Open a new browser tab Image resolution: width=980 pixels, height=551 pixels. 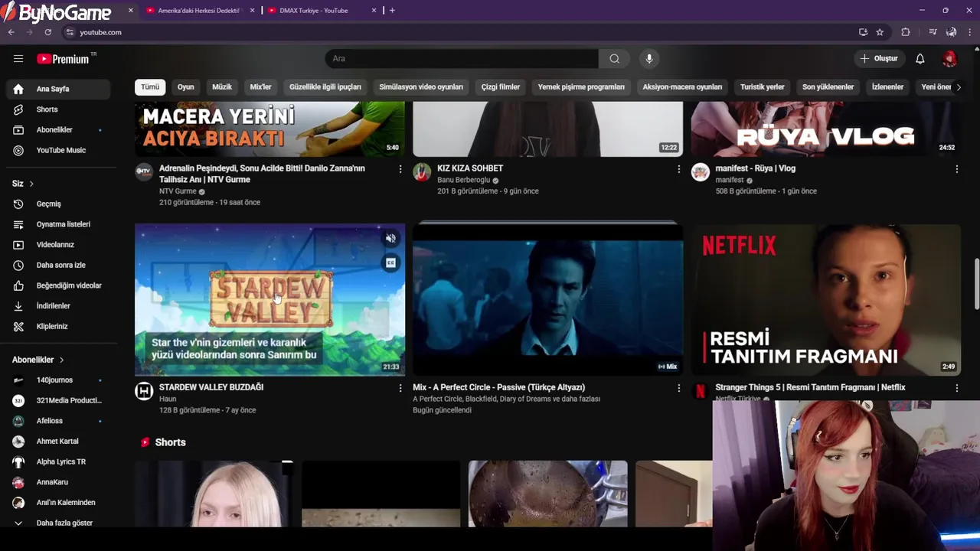pos(392,11)
